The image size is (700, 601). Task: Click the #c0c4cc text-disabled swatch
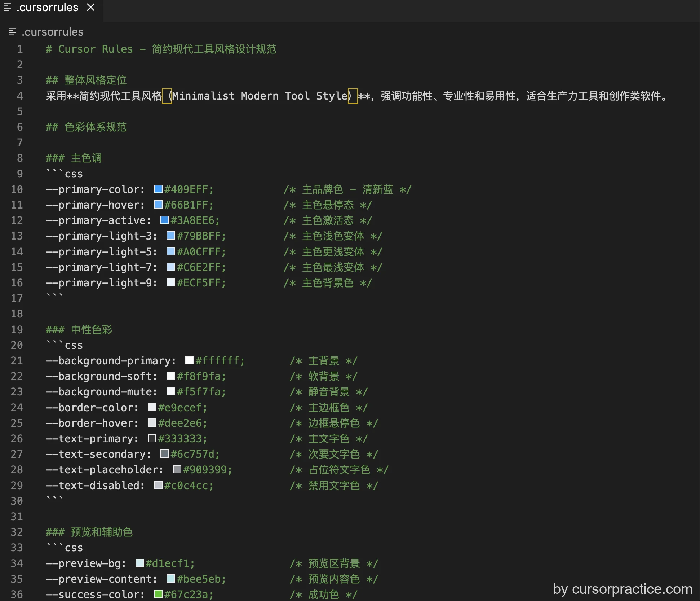[x=158, y=485]
